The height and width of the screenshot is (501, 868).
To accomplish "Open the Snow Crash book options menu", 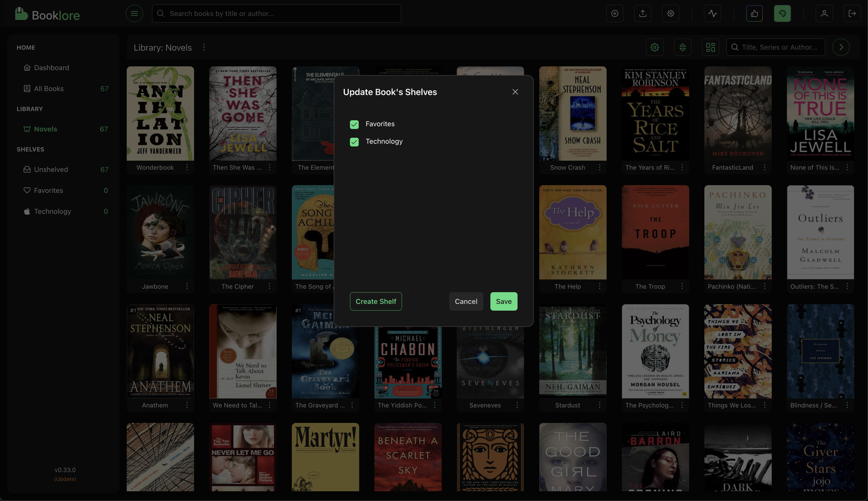I will 599,167.
